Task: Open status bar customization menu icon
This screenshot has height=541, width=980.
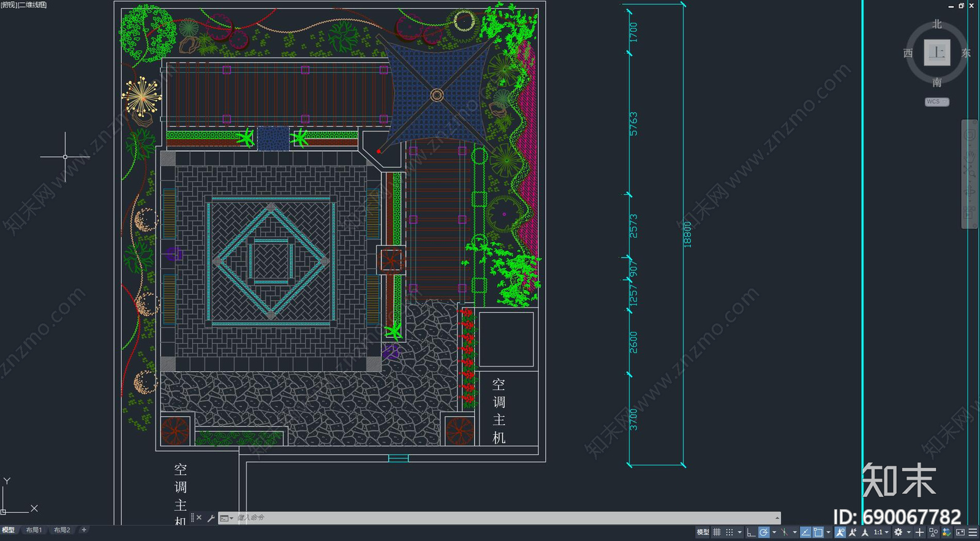Action: tap(973, 532)
